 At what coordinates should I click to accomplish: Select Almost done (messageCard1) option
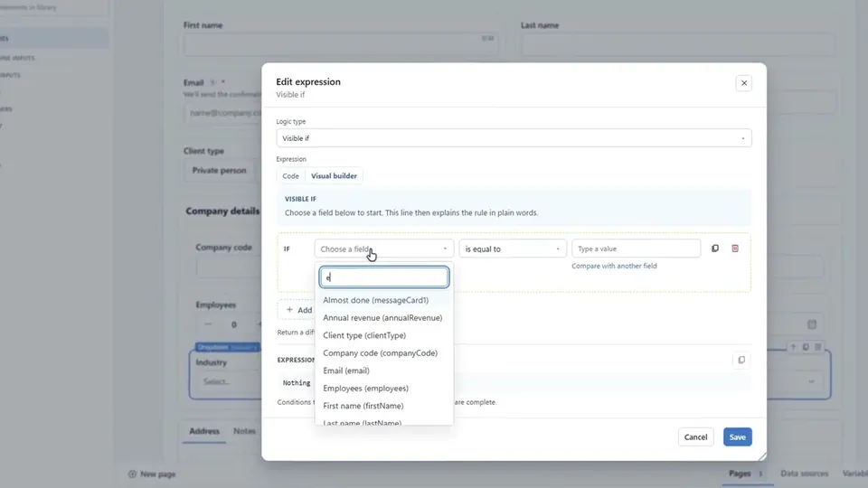384,300
